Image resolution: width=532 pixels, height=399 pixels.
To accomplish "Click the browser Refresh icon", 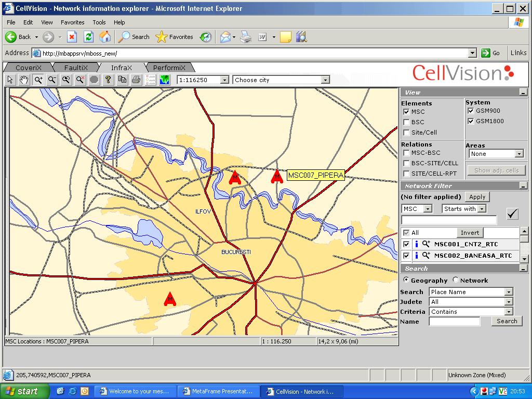I will pos(88,37).
